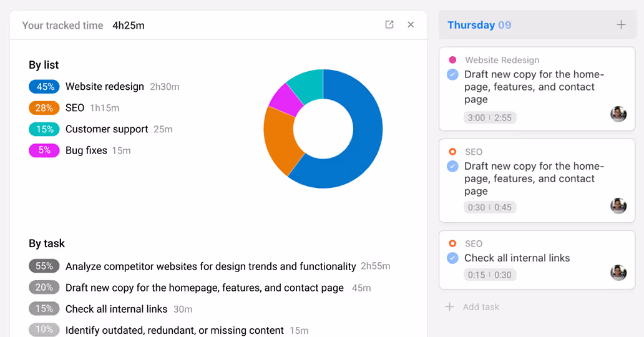The height and width of the screenshot is (337, 644).
Task: Click blue 45% Website redesign badge
Action: click(44, 87)
